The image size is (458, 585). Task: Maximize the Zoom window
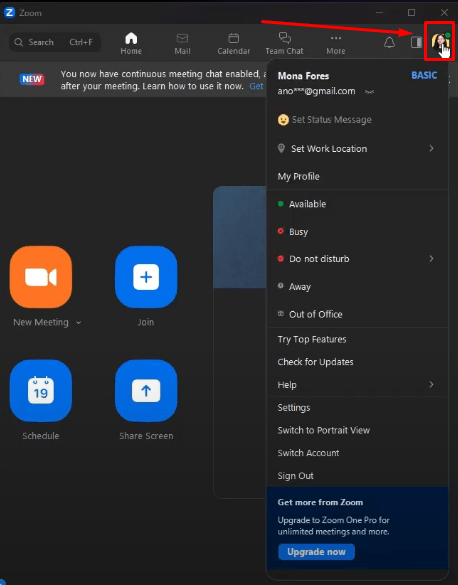[x=411, y=12]
